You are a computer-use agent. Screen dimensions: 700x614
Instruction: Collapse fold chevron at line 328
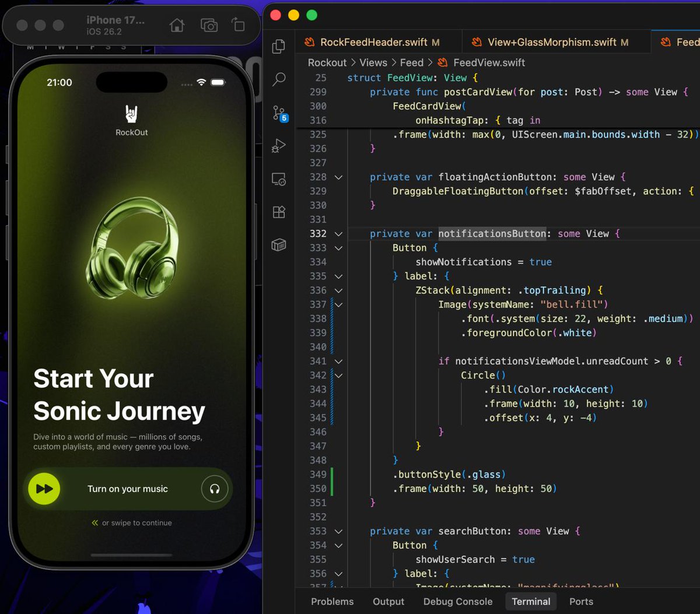pyautogui.click(x=338, y=177)
